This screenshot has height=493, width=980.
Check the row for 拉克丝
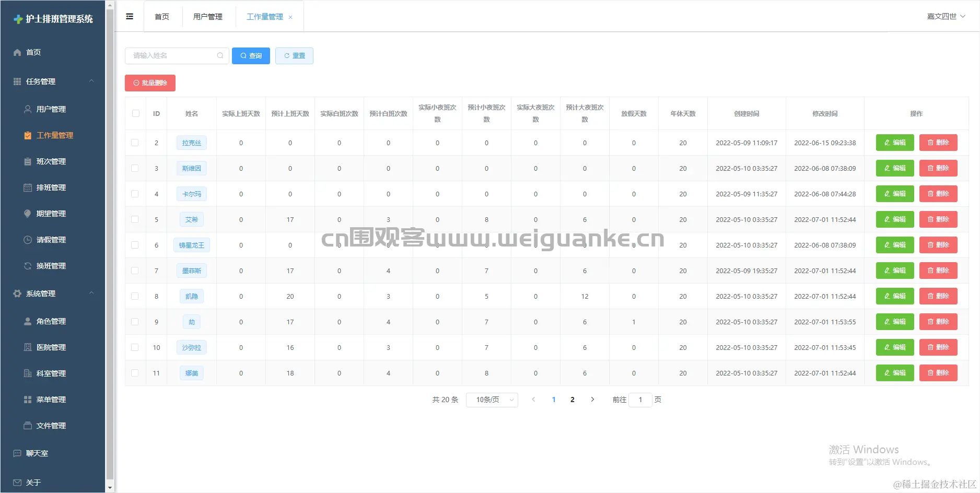[x=135, y=143]
